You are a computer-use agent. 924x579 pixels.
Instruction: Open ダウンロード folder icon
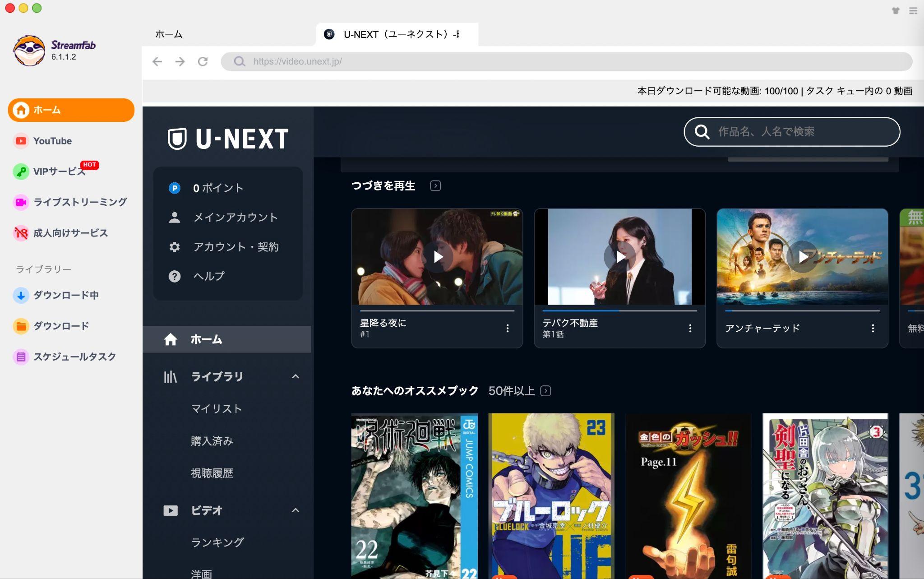(21, 326)
